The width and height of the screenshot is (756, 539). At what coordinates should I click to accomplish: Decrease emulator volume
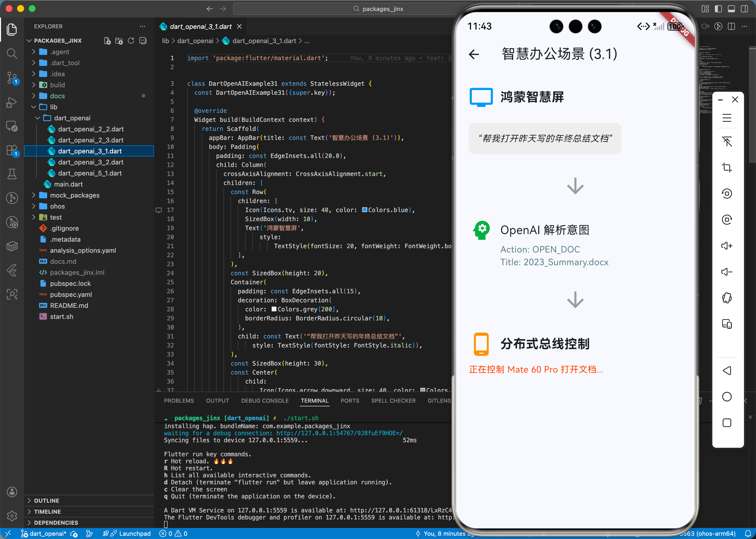[727, 272]
